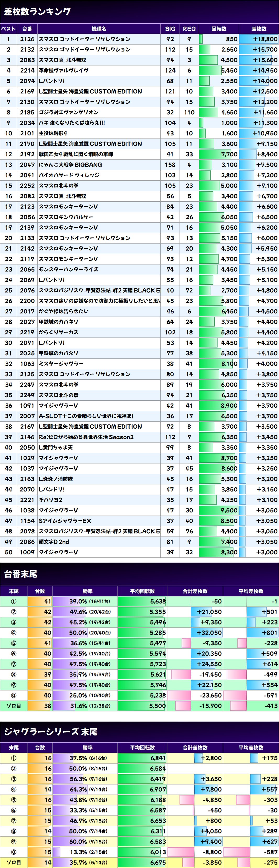Click the 6,841 average rotation value
Viewport: 279px width, 868px height.
pos(158,758)
